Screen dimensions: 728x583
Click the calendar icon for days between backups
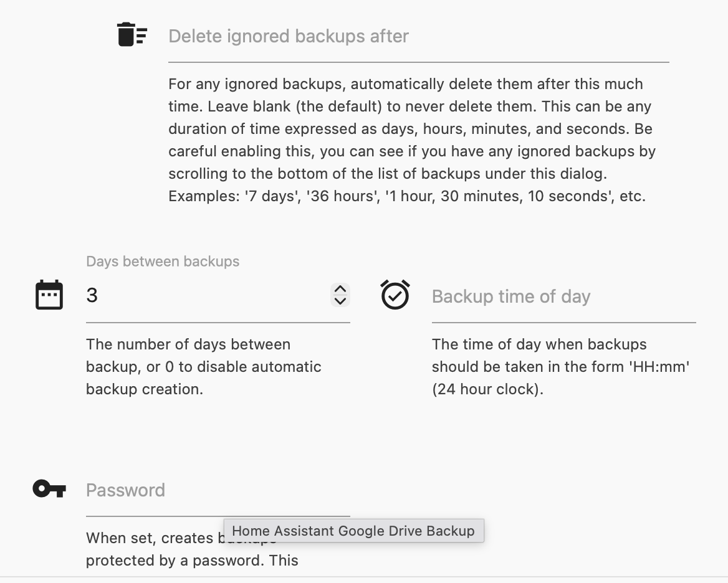click(49, 295)
